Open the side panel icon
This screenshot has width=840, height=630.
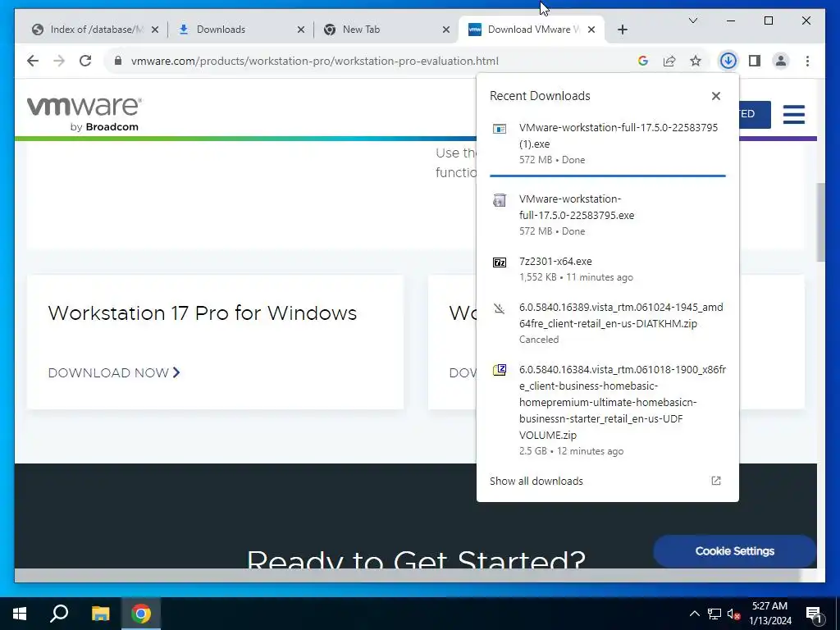coord(755,61)
